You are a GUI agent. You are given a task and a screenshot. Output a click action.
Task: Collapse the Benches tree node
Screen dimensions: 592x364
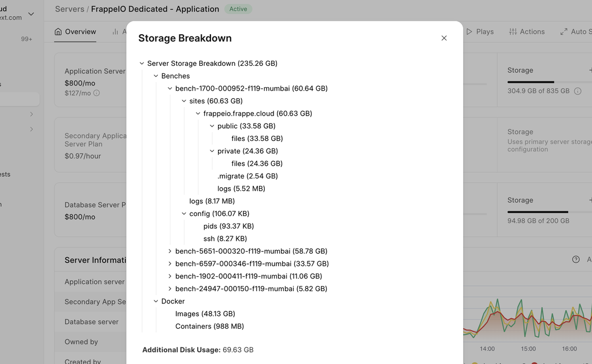click(x=156, y=76)
